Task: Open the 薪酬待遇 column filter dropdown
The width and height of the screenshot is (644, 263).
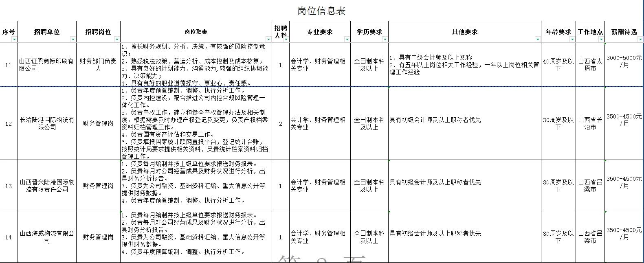Action: [x=641, y=39]
